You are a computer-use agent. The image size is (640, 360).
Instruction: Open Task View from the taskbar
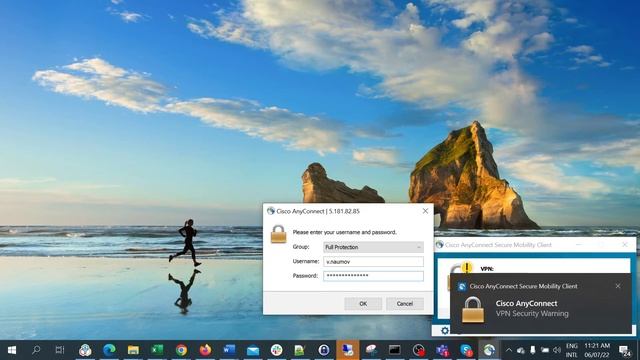(60, 350)
